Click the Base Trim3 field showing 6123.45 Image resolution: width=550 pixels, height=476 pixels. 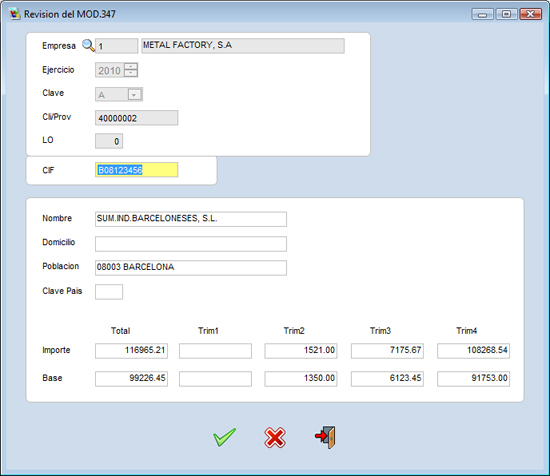387,379
